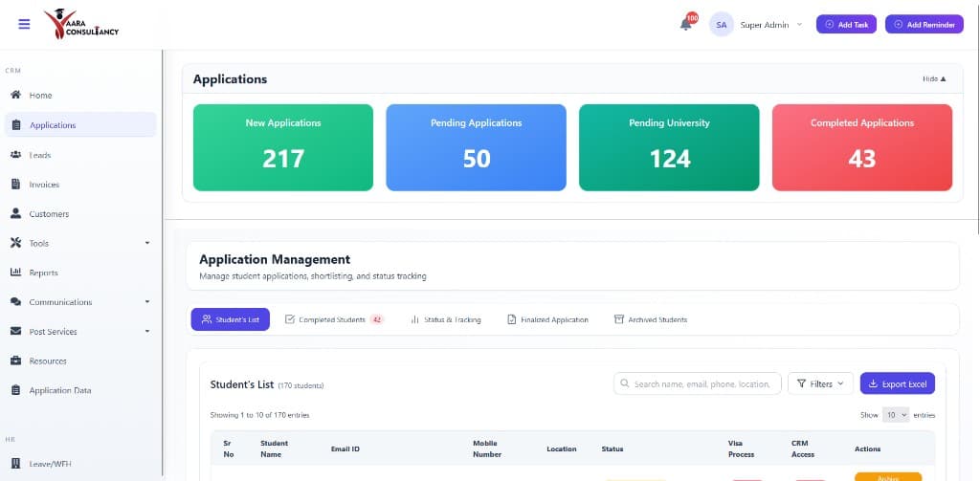Switch to the Archived Students tab
This screenshot has height=481, width=980.
(651, 319)
